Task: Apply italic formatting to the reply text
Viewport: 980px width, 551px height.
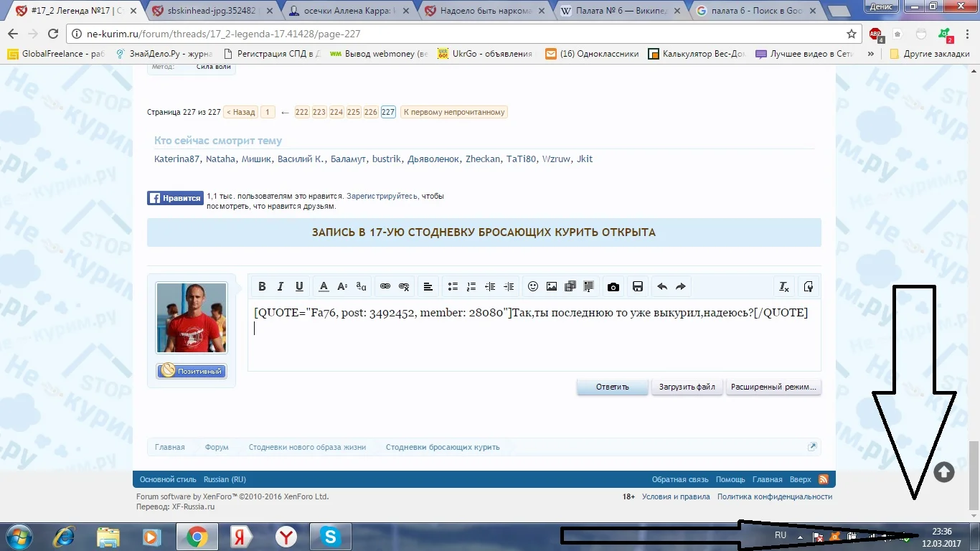Action: pos(281,286)
